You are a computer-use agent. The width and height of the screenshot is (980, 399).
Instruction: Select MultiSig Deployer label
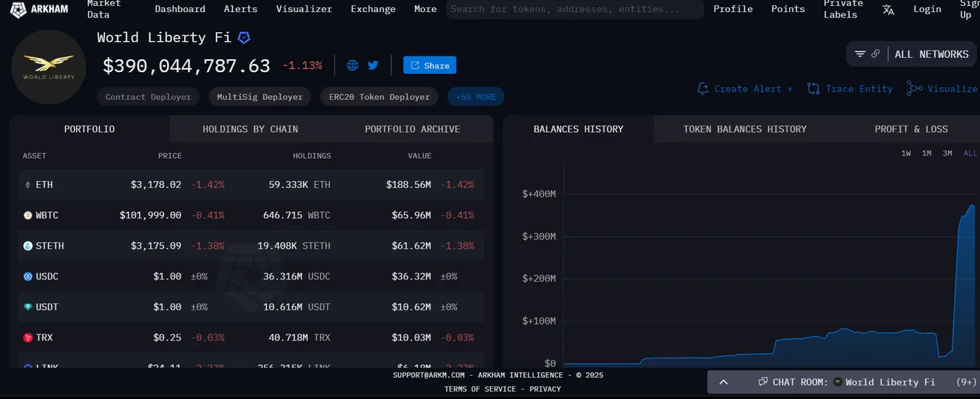coord(260,97)
